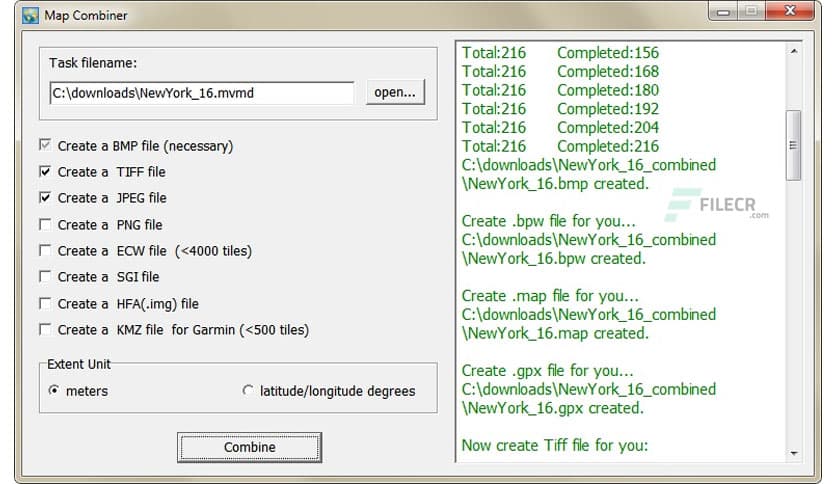Viewport: 836px width, 484px height.
Task: Click '\NewYork_16.map created.' log text
Action: (555, 333)
